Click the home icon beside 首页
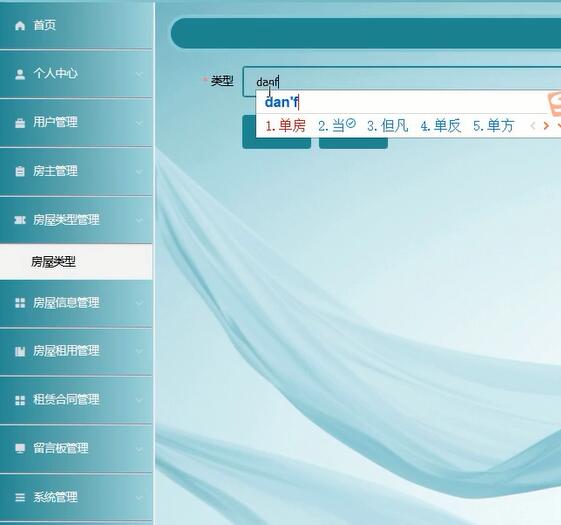561x525 pixels. click(20, 26)
